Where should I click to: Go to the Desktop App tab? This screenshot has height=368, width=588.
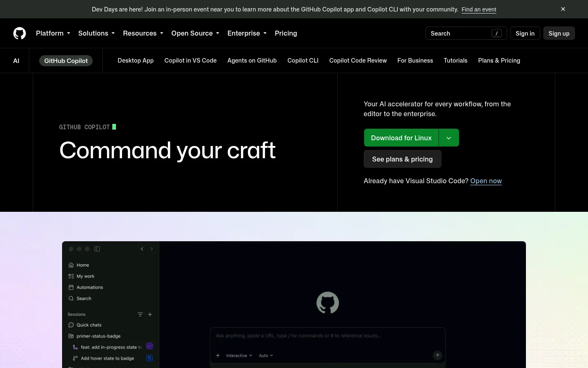[136, 61]
